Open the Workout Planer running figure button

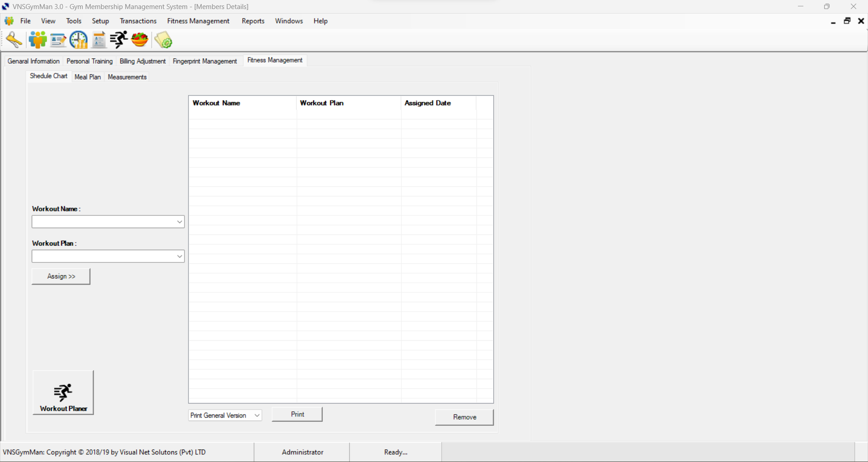[63, 392]
